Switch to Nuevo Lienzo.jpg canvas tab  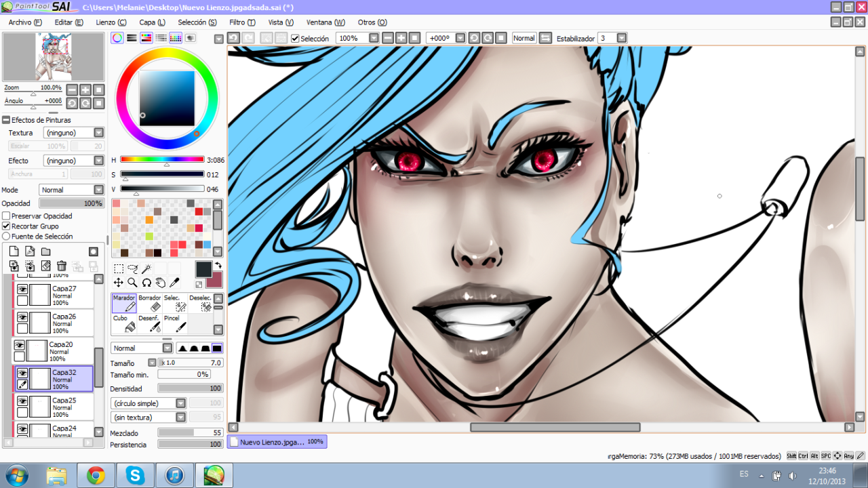(277, 441)
